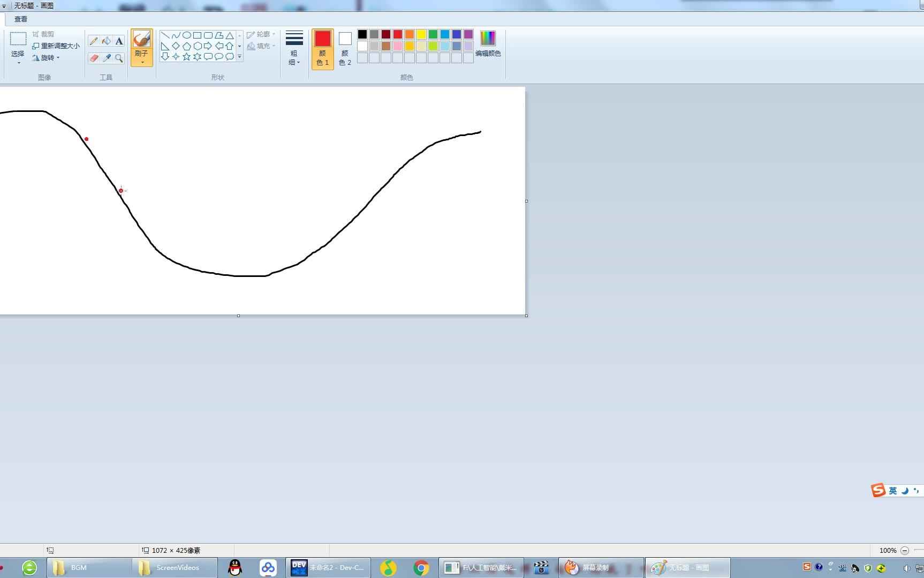The image size is (924, 578).
Task: Select the Text tool
Action: tap(119, 41)
